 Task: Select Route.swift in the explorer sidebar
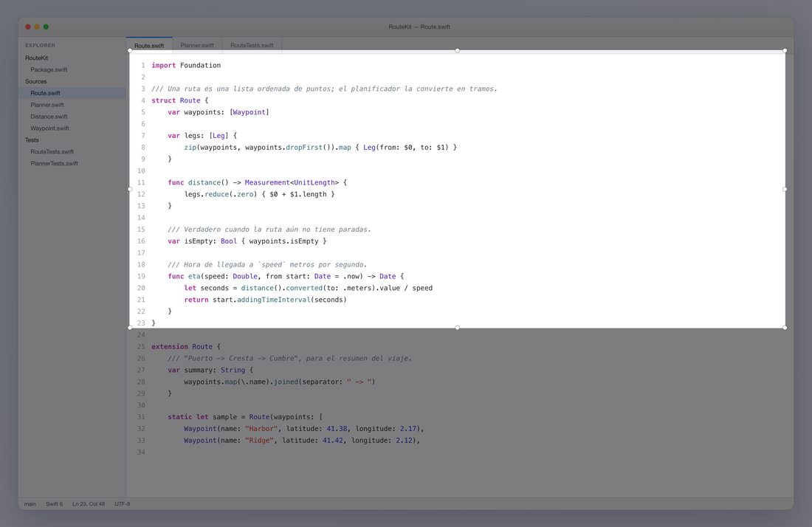pyautogui.click(x=72, y=93)
